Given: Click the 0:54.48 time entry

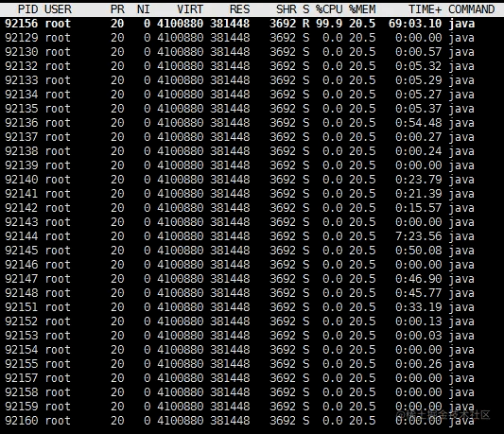Looking at the screenshot, I should pos(419,123).
